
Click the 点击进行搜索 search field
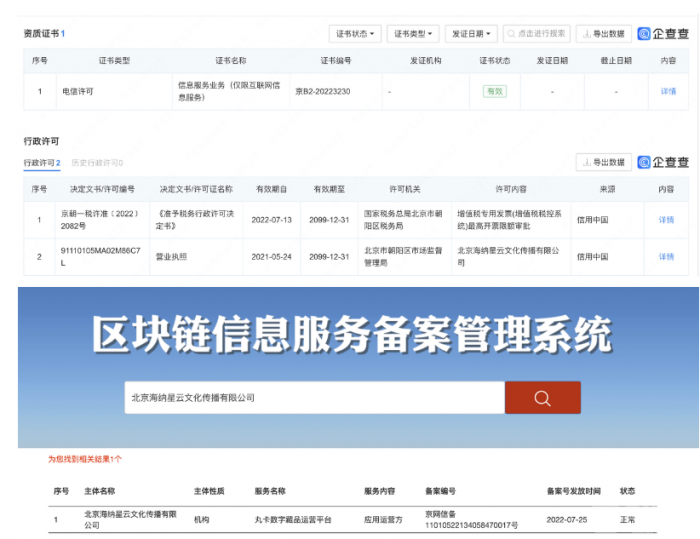[x=537, y=34]
